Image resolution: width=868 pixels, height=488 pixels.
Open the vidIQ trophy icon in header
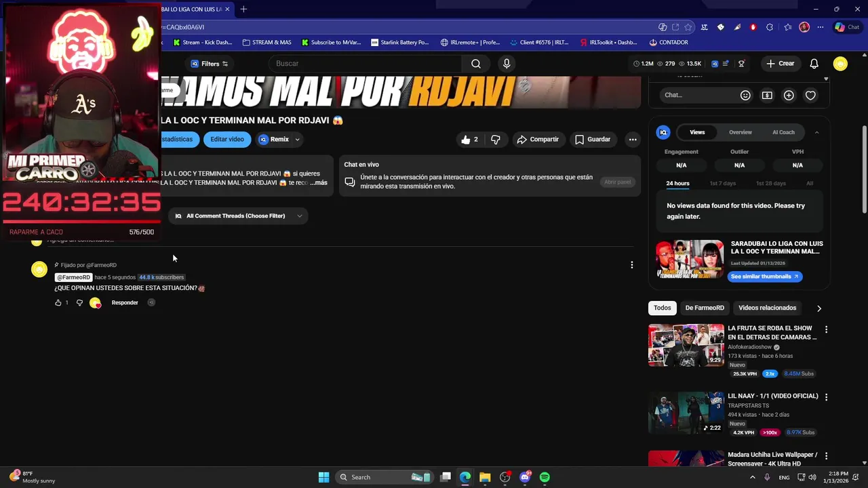click(x=742, y=64)
